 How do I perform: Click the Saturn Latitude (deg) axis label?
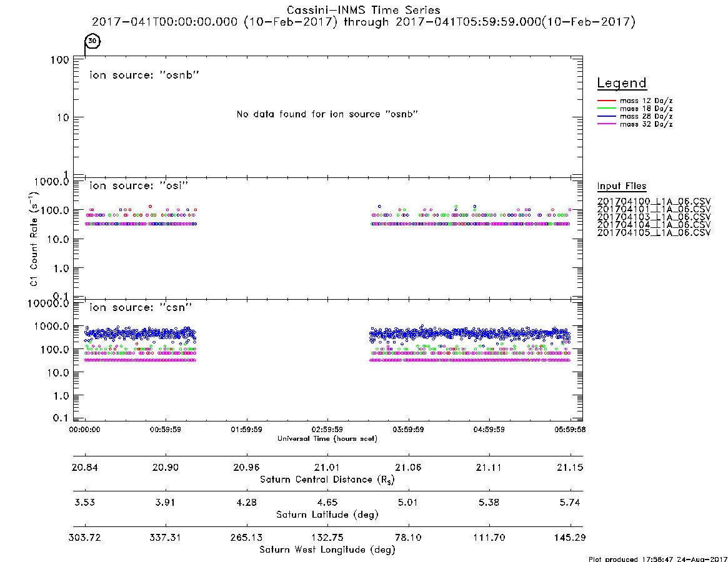tap(327, 515)
